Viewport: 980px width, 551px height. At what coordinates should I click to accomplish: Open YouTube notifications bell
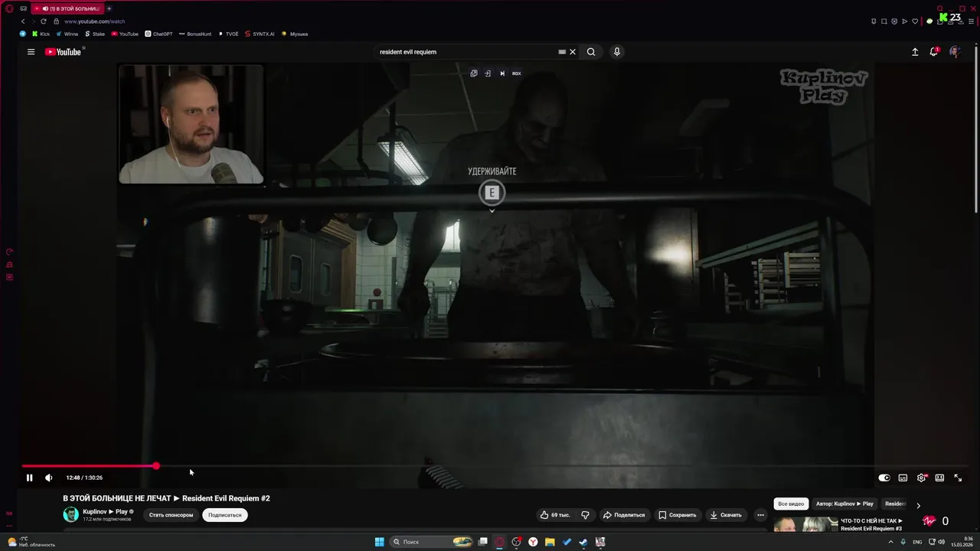(x=934, y=52)
